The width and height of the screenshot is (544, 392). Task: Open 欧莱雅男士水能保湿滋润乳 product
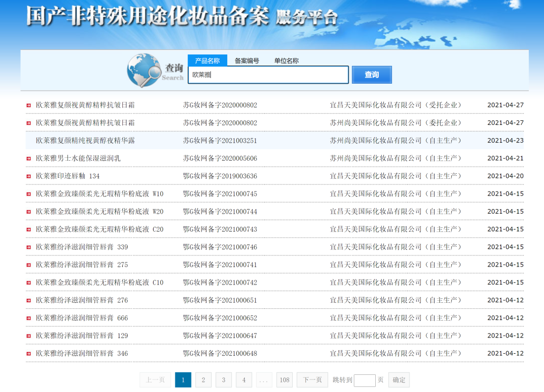pyautogui.click(x=78, y=159)
